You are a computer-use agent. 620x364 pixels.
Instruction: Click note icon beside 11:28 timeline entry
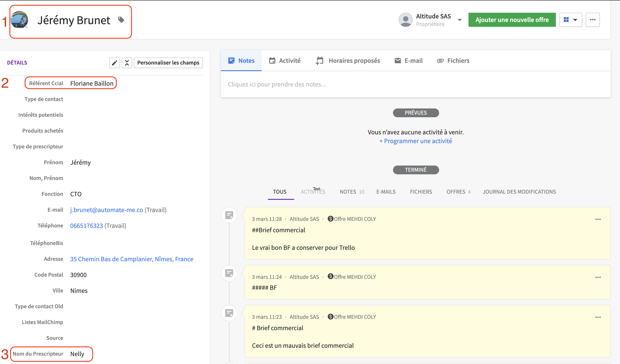[x=229, y=215]
